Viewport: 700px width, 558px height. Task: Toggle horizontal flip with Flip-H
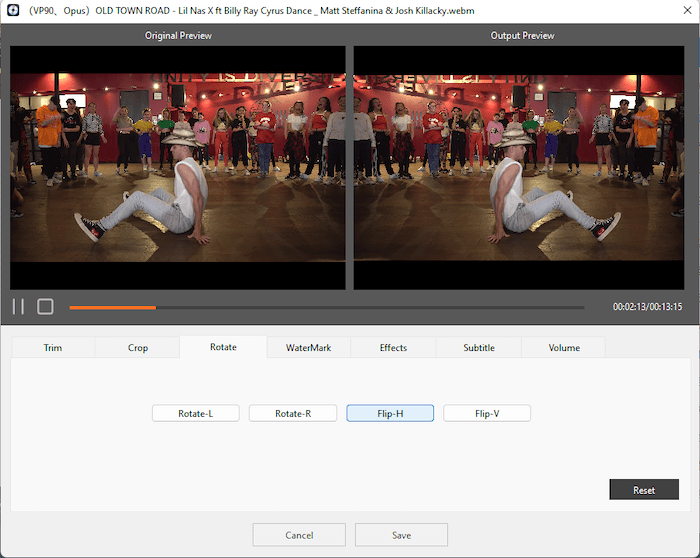click(x=390, y=413)
